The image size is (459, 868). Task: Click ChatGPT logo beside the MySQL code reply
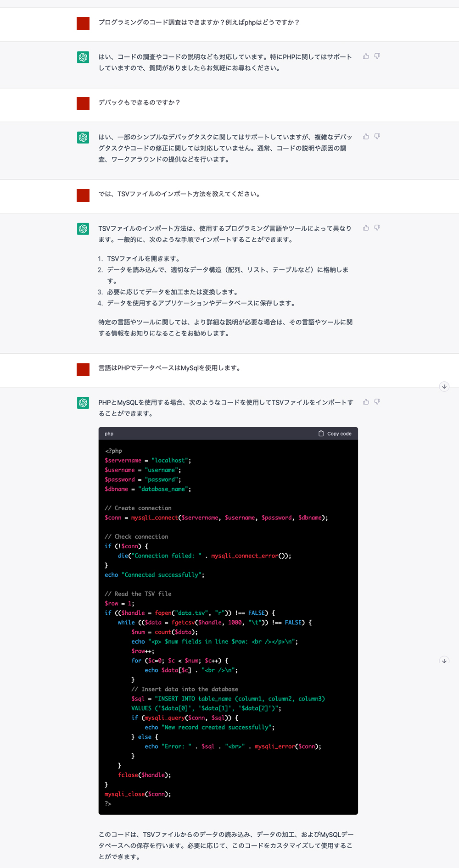pyautogui.click(x=83, y=403)
